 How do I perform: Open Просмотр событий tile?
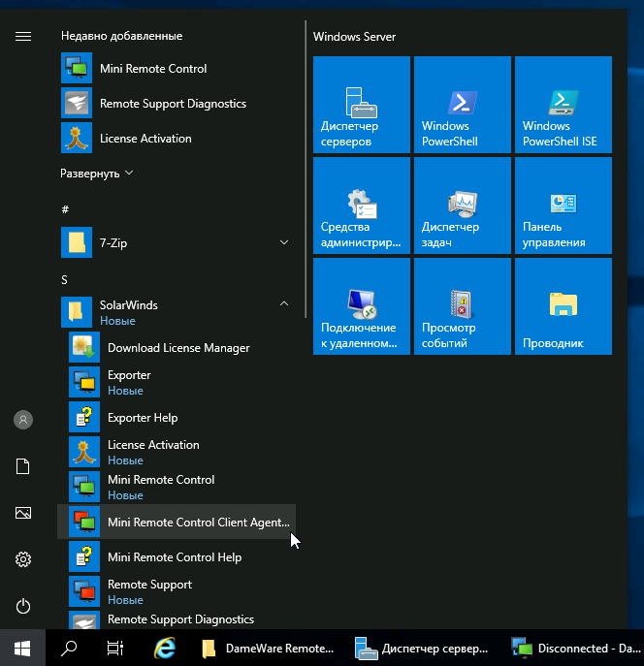[x=463, y=306]
